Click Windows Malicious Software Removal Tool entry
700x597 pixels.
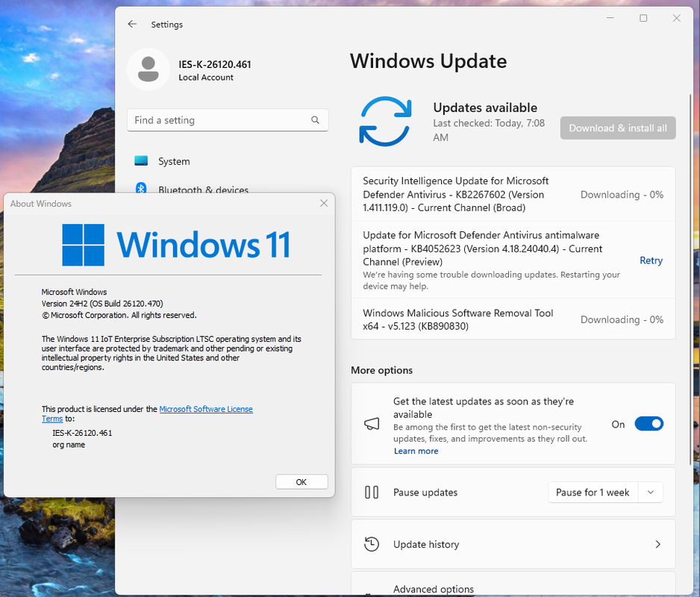click(513, 319)
